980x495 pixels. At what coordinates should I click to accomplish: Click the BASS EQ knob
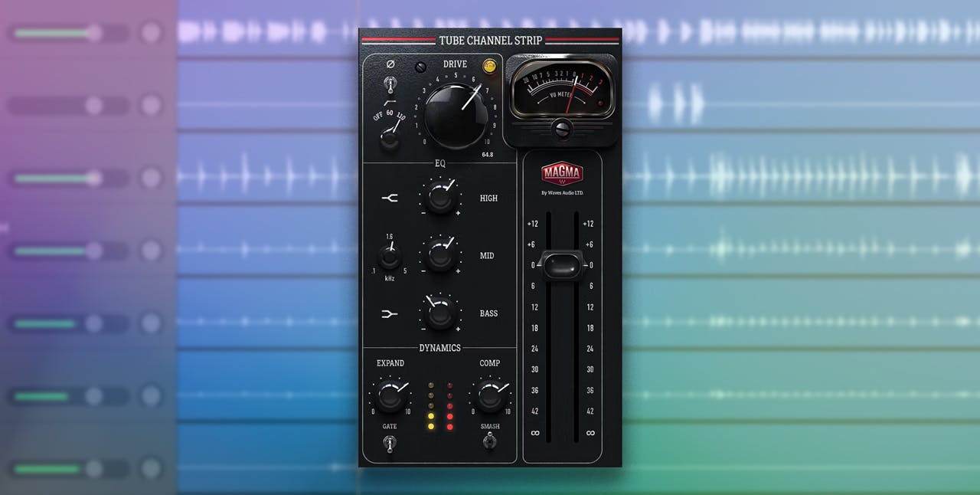pyautogui.click(x=439, y=313)
